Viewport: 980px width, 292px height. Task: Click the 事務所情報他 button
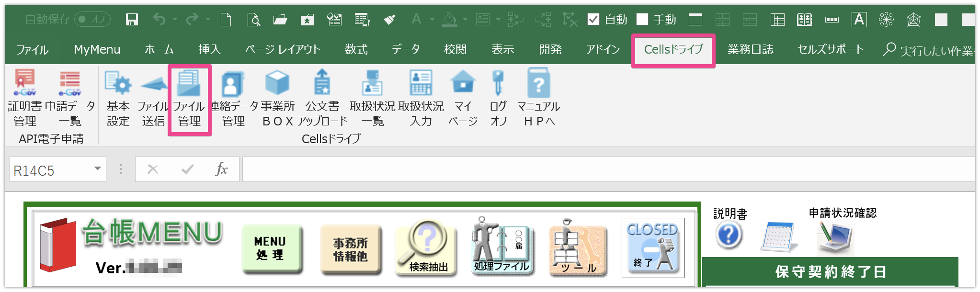pos(350,248)
